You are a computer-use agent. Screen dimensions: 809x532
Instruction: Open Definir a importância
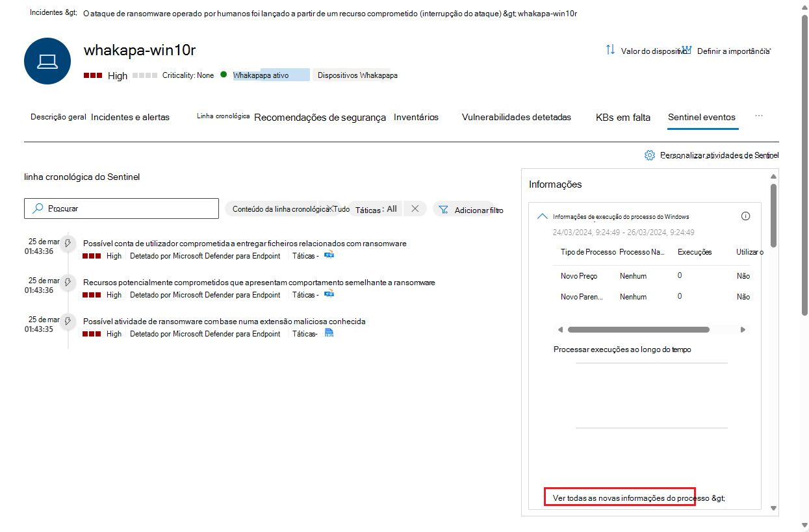tap(734, 51)
